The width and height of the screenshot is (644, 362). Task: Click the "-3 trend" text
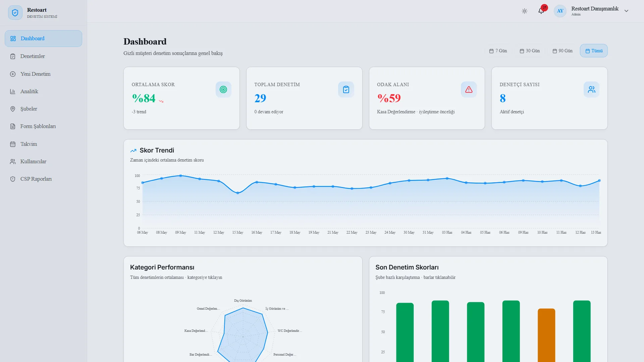(x=139, y=112)
